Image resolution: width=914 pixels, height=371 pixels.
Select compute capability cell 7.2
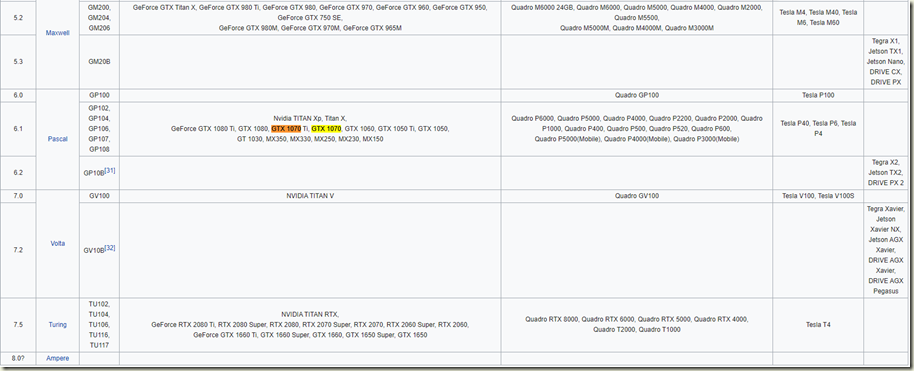point(17,250)
